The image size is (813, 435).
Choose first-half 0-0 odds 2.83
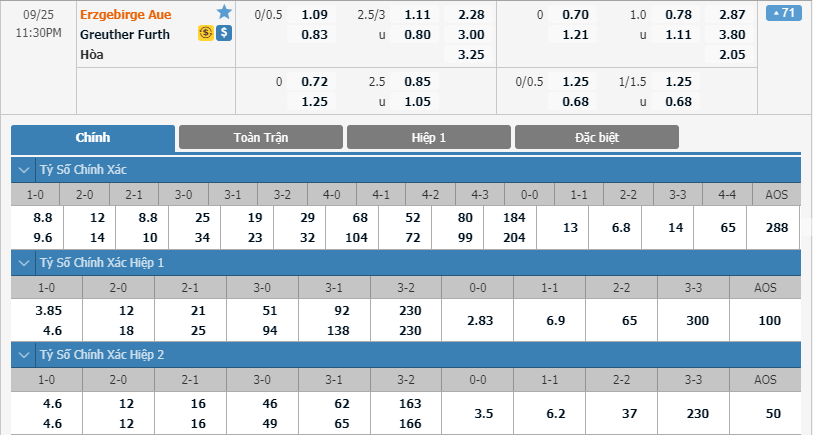pyautogui.click(x=480, y=320)
